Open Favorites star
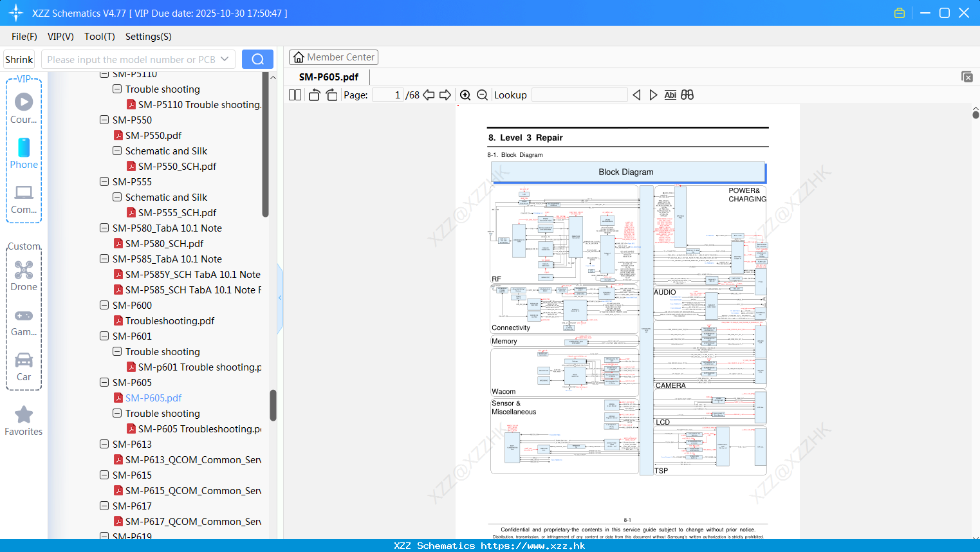 [x=24, y=421]
